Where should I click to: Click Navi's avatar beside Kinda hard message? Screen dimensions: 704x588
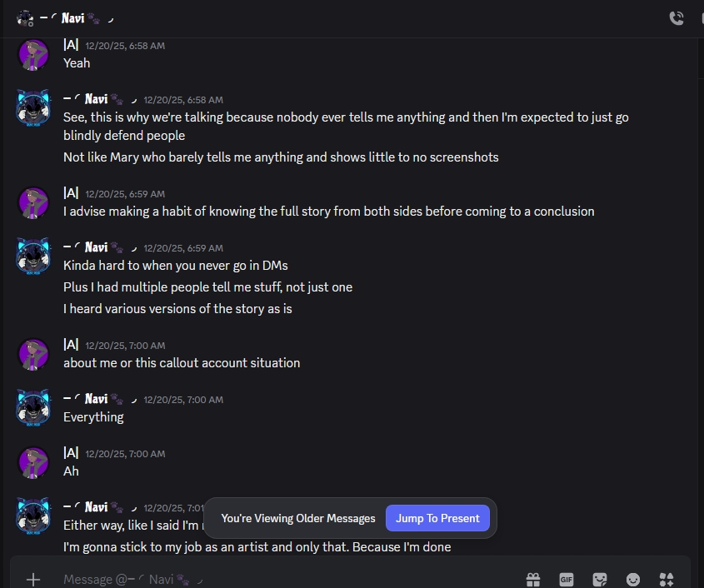[x=34, y=257]
